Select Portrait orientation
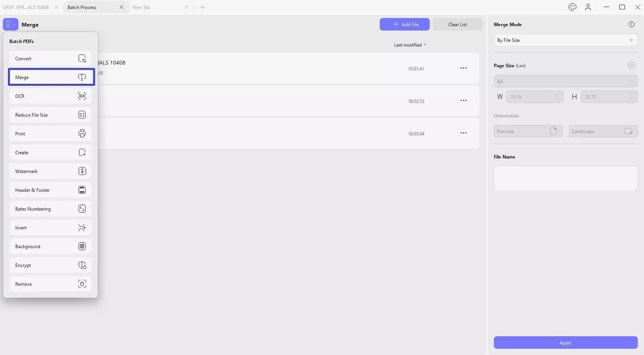Screen dimensions: 644x355 click(528, 131)
